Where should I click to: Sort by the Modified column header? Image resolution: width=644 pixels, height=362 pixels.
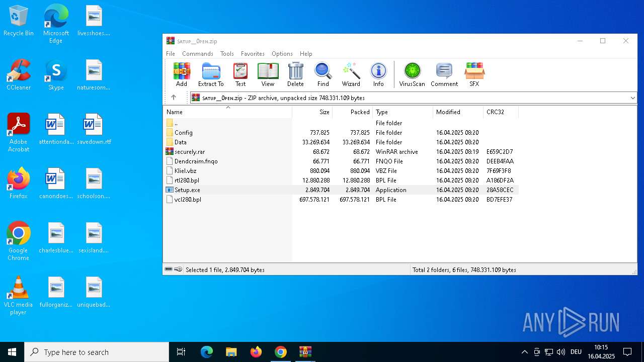tap(458, 112)
